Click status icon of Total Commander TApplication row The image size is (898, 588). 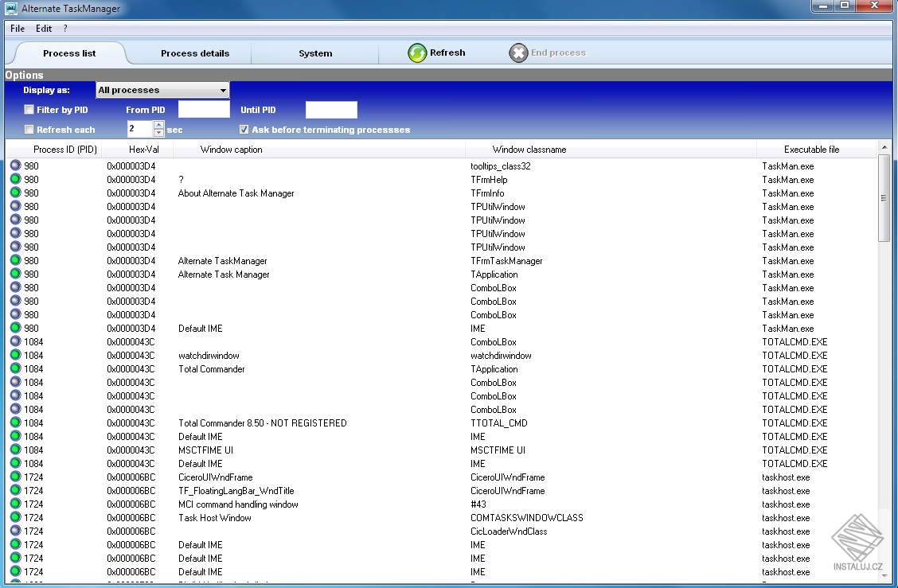[x=15, y=368]
